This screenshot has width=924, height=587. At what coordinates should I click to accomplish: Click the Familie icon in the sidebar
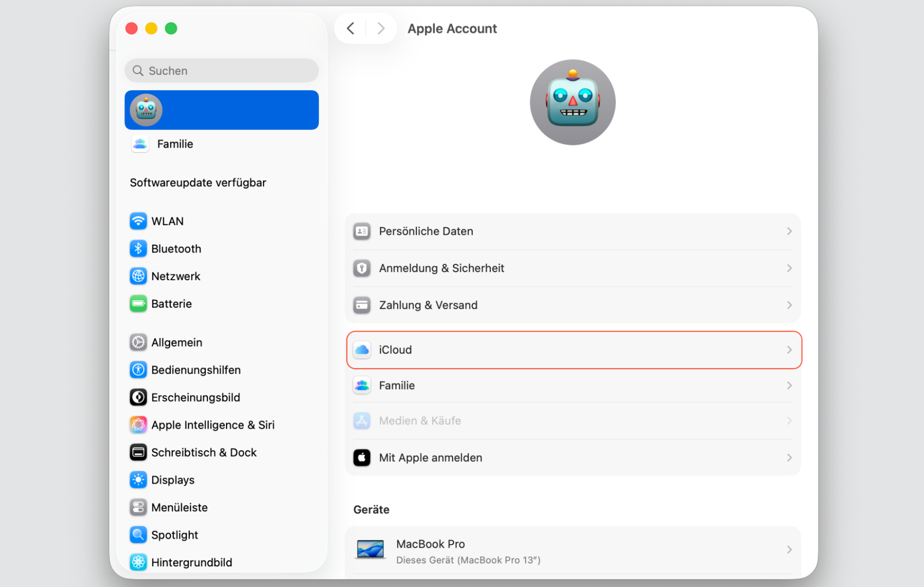pos(140,144)
